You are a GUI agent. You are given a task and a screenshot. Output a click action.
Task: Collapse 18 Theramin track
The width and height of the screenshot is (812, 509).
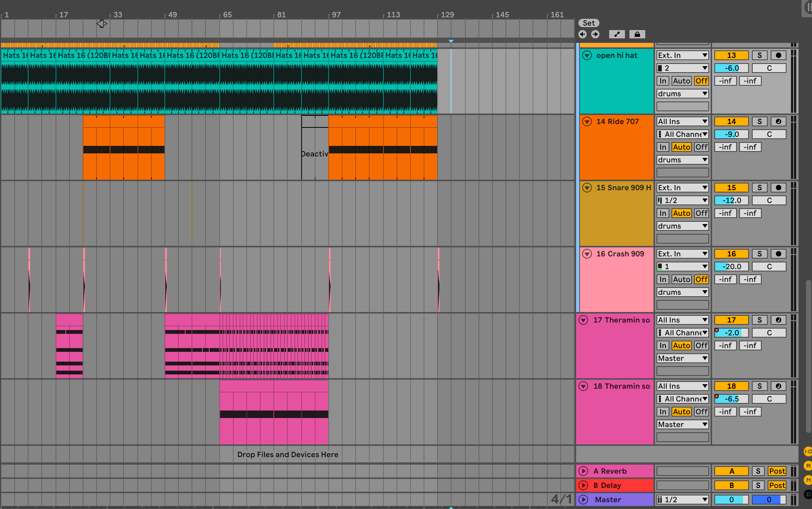click(583, 386)
